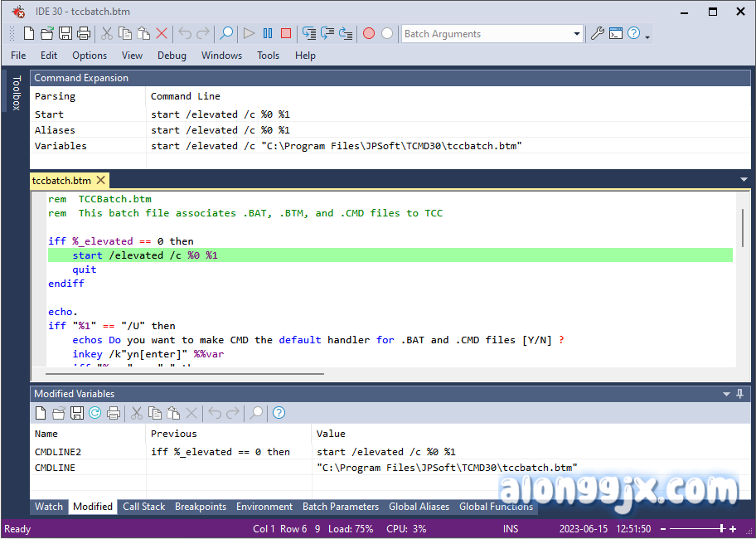Click the Refresh icon in Modified Variables toolbar
This screenshot has height=539, width=756.
click(x=94, y=413)
